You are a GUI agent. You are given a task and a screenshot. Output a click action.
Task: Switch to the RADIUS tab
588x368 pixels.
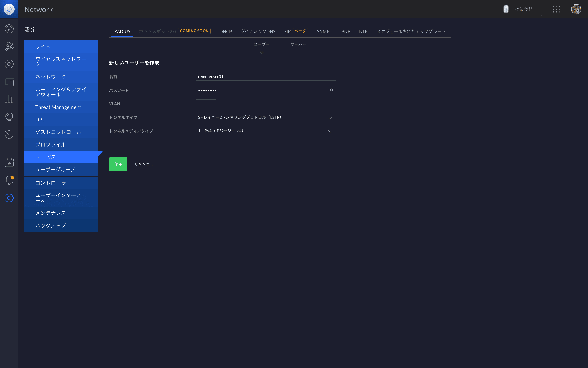[x=122, y=31]
